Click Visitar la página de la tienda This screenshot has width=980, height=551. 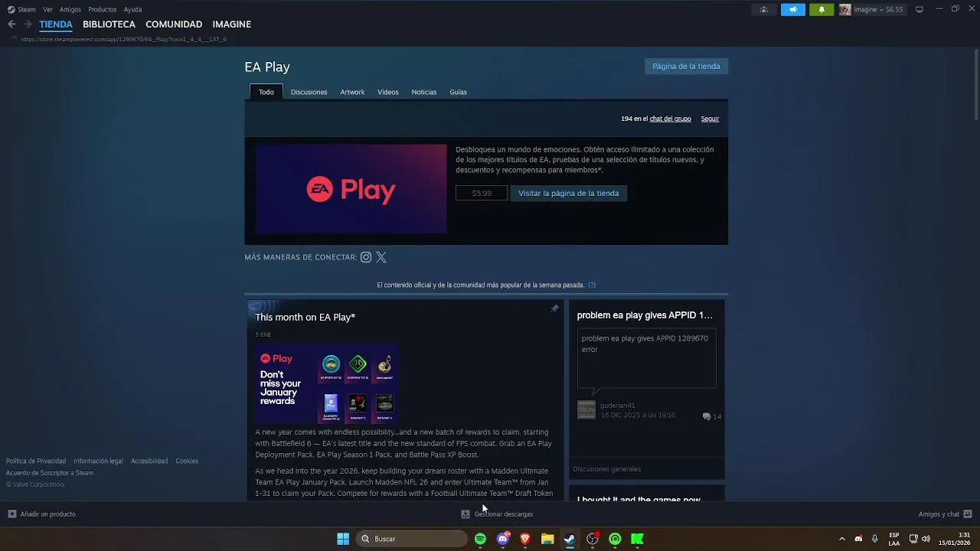(x=569, y=193)
